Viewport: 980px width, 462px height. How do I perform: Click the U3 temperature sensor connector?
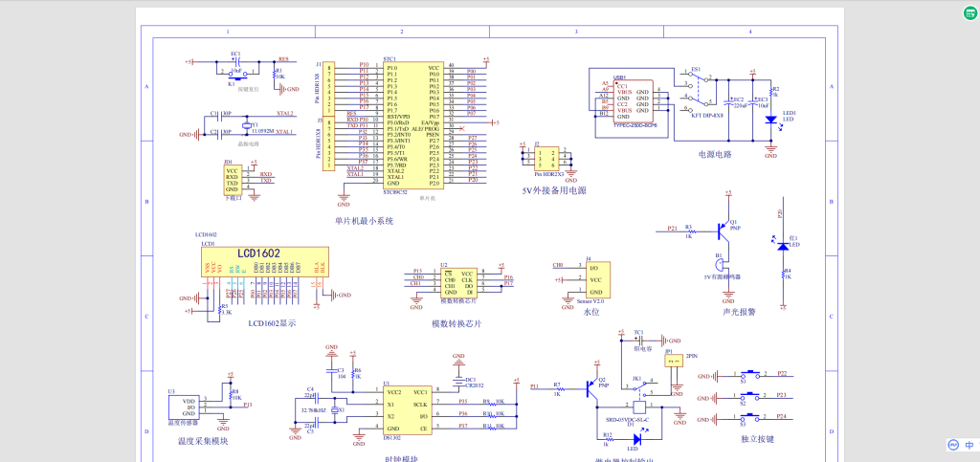190,408
